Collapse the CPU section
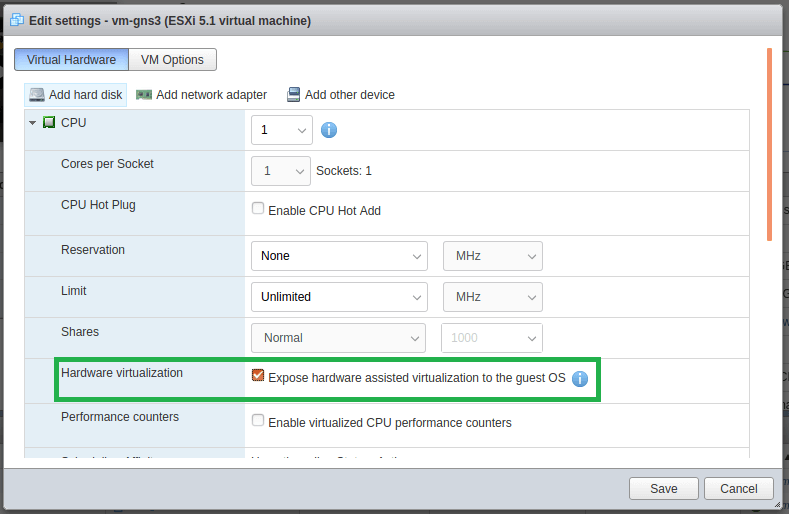 (33, 123)
